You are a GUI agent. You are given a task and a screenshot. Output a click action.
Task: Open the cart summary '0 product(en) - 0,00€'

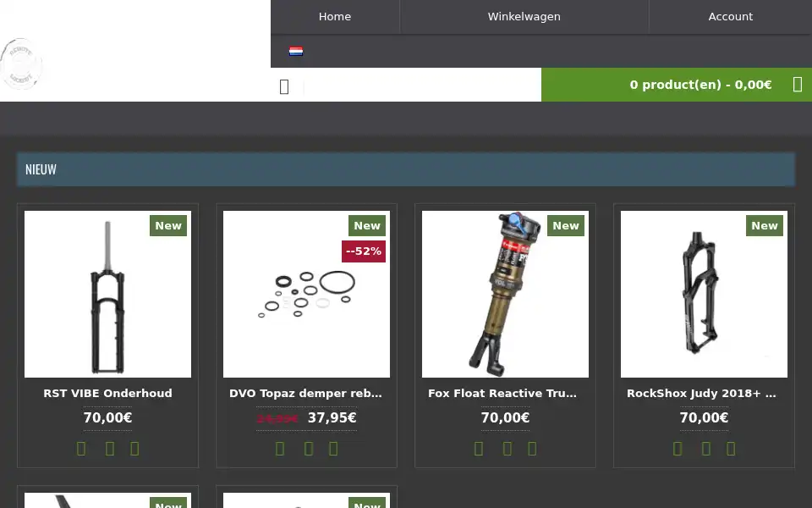point(700,85)
